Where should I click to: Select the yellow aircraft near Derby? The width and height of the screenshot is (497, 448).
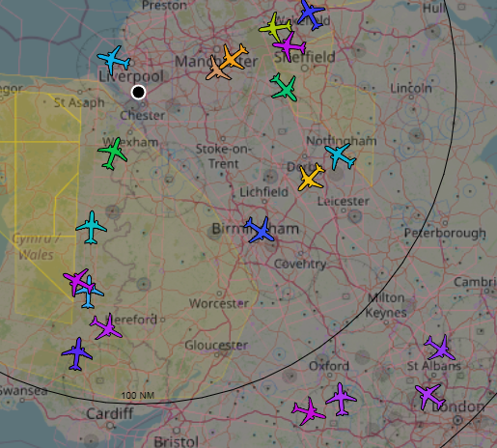(x=311, y=177)
